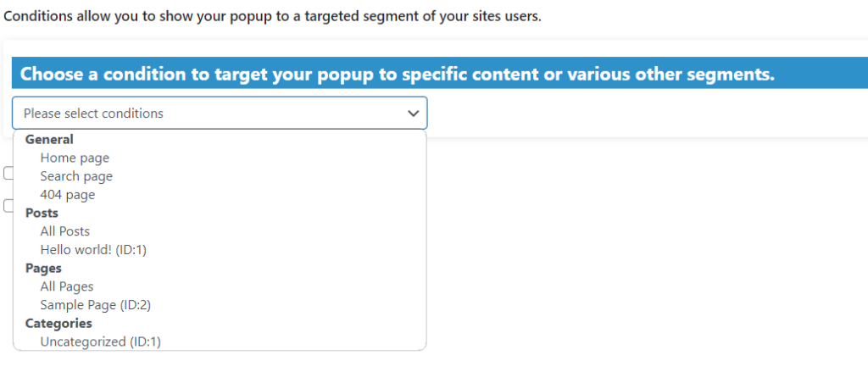Viewport: 868px width, 372px height.
Task: Toggle the upper checkbox behind the dropdown list
Action: click(8, 173)
